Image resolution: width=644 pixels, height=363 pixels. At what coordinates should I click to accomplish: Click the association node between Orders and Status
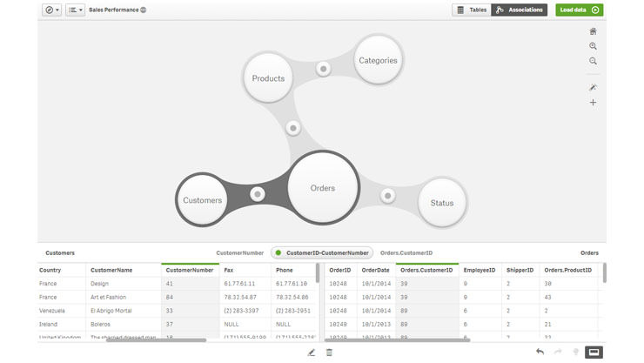coord(387,196)
